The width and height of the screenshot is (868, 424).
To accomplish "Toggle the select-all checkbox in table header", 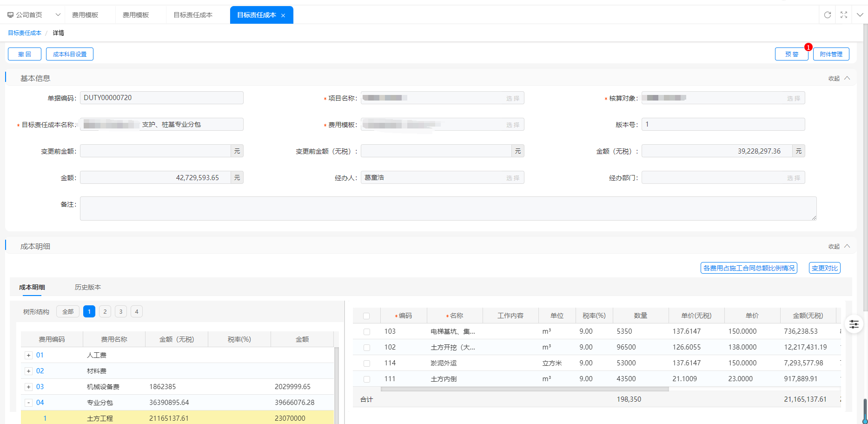I will point(366,316).
